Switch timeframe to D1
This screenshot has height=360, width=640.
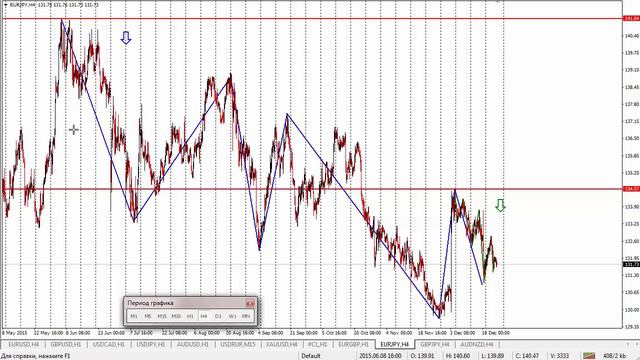pyautogui.click(x=218, y=316)
